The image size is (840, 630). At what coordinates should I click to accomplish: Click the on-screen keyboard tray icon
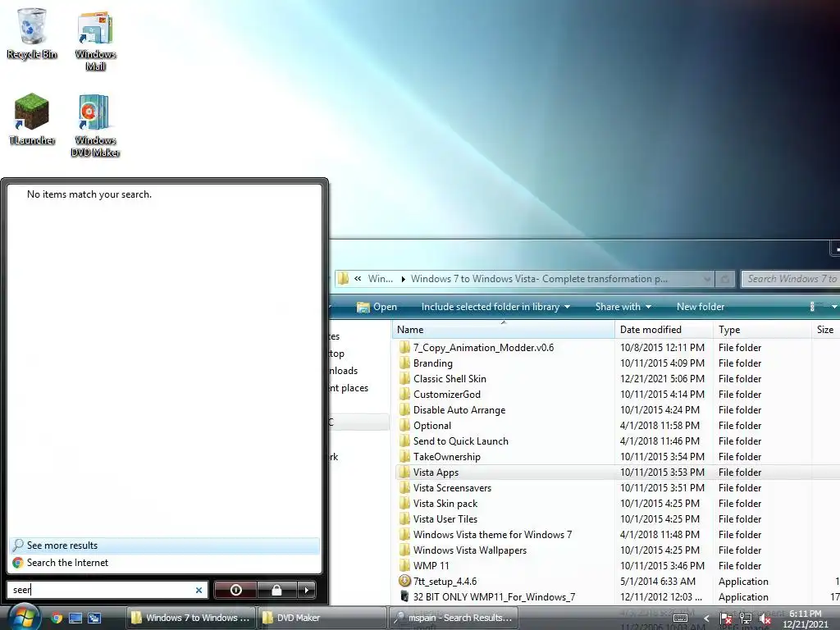pyautogui.click(x=680, y=619)
